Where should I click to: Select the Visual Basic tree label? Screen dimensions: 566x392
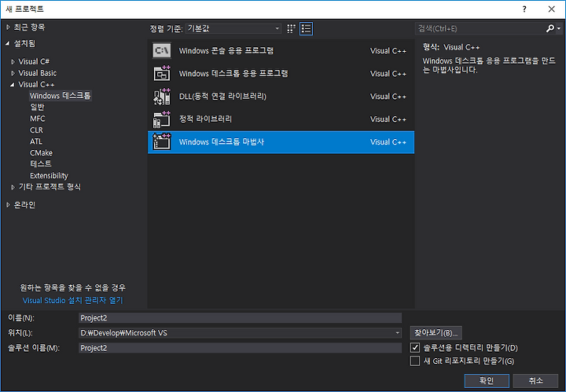(38, 73)
